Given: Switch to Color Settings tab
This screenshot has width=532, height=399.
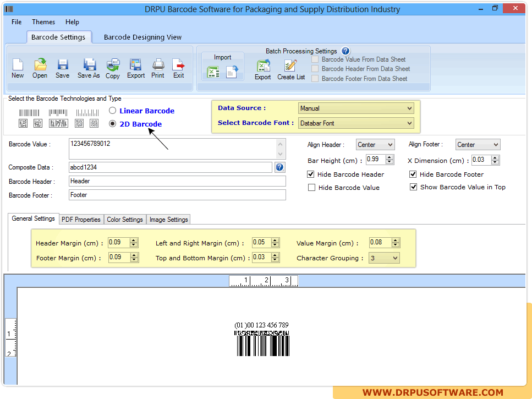Looking at the screenshot, I should point(125,220).
